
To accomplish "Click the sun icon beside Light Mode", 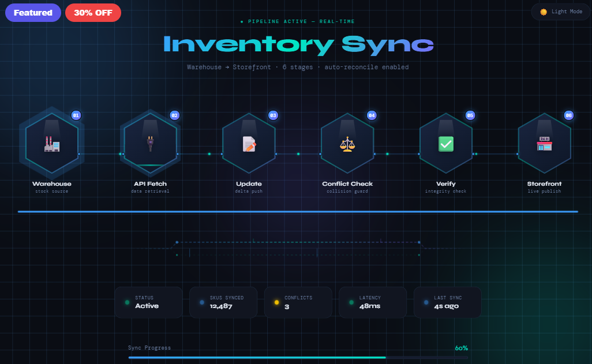I will tap(543, 11).
